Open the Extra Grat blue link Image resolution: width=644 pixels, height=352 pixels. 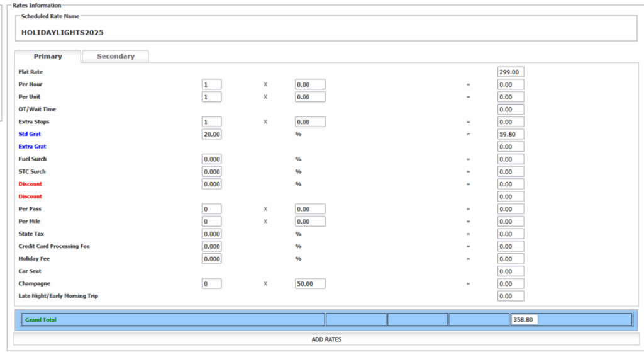coord(31,147)
